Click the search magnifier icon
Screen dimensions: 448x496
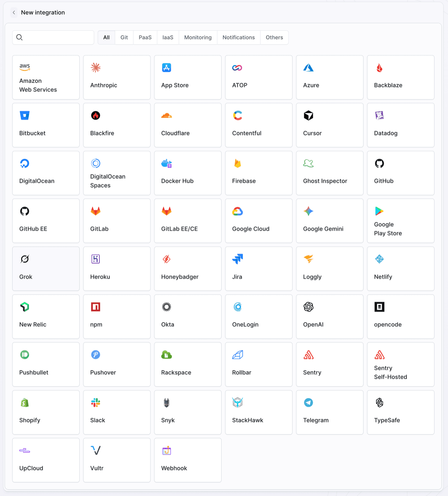pyautogui.click(x=19, y=37)
